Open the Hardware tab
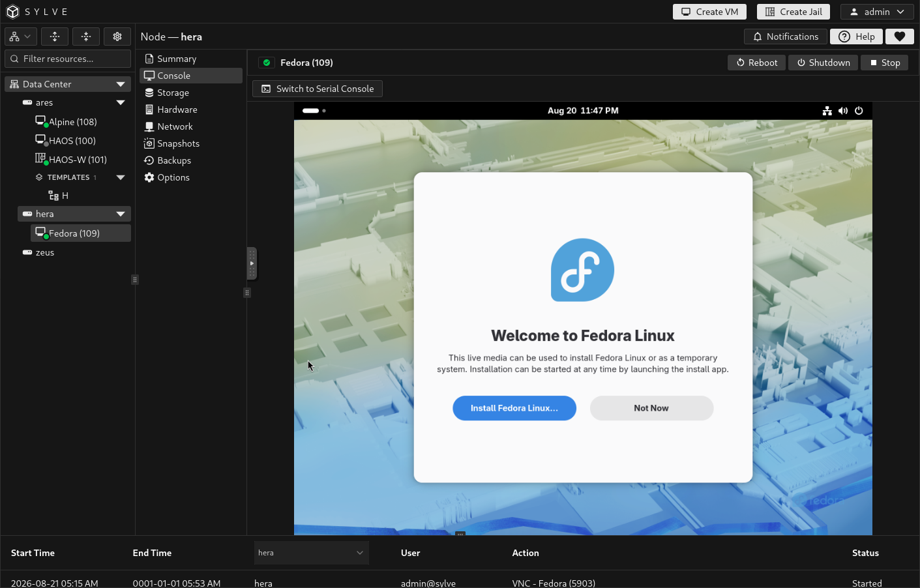 (191, 110)
